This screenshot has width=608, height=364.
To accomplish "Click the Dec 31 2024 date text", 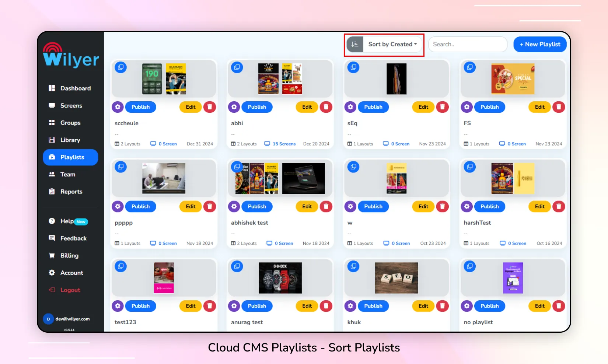I will (x=200, y=144).
